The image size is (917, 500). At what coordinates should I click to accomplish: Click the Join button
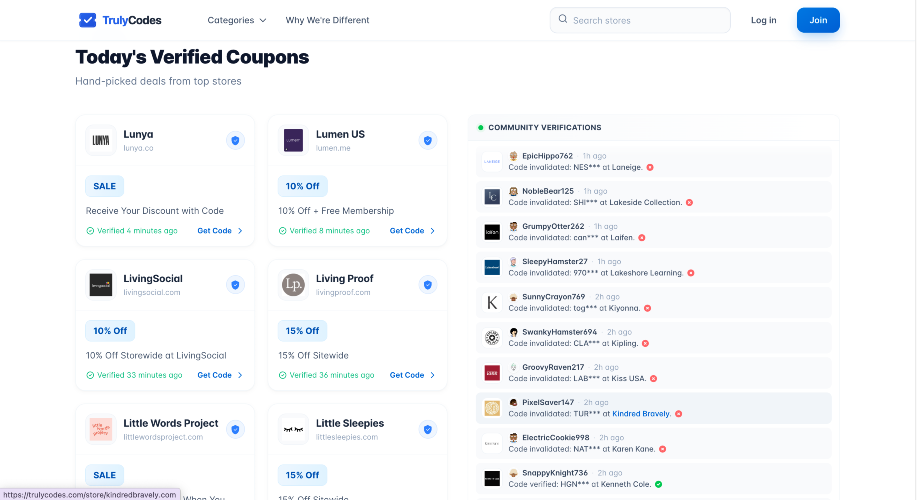tap(818, 20)
